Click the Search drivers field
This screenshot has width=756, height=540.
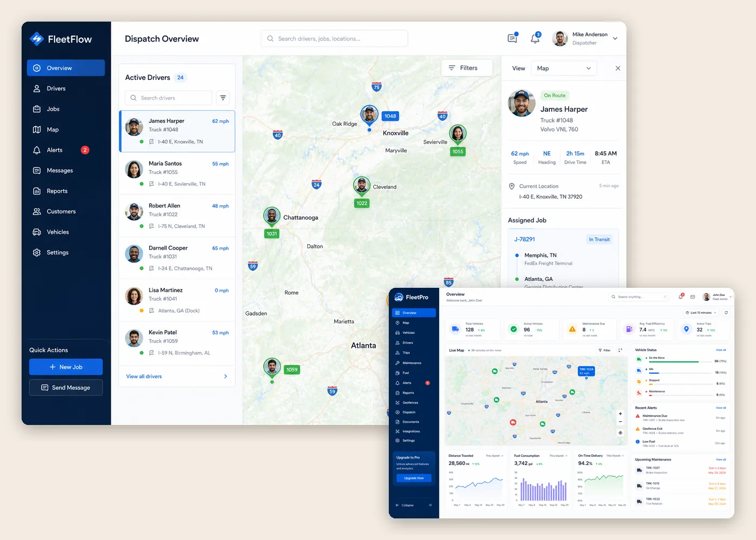168,98
